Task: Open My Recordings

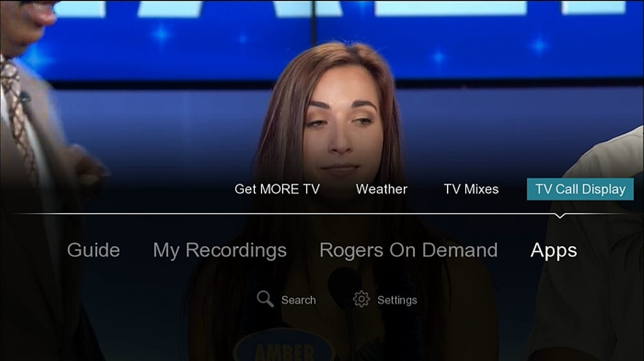Action: 220,251
